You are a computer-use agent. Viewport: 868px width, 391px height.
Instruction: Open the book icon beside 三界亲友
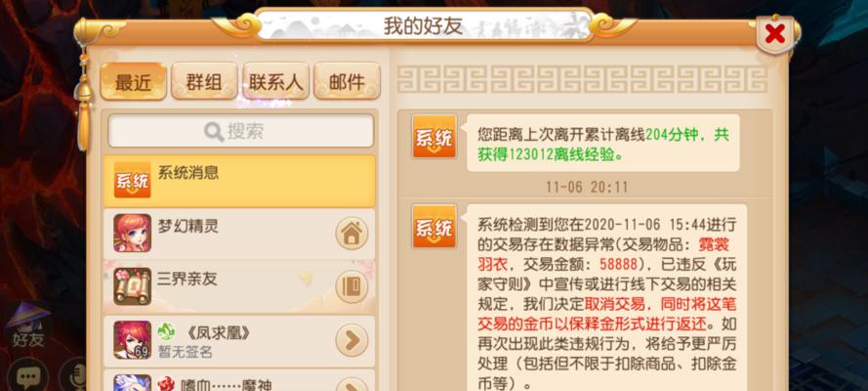click(x=351, y=286)
